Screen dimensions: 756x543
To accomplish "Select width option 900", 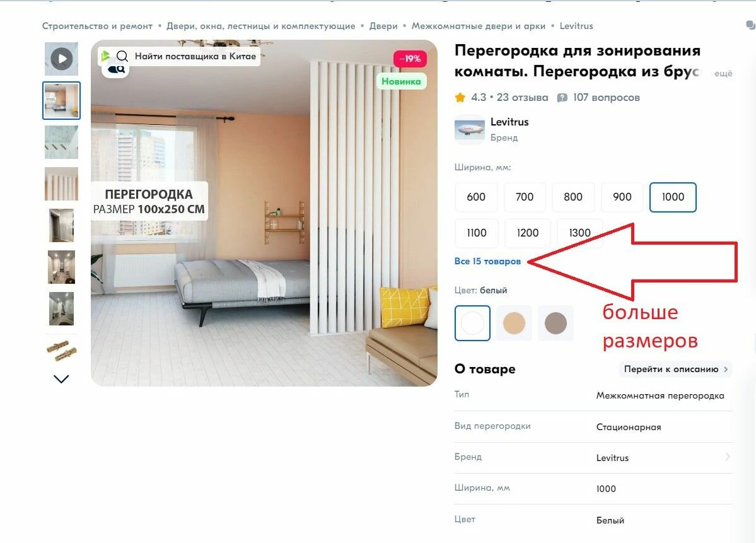I will 622,197.
